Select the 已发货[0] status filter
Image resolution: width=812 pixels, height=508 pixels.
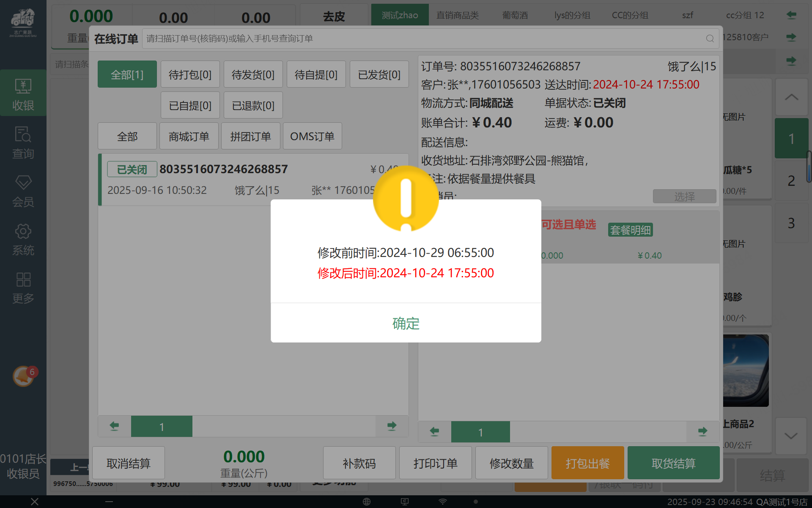pyautogui.click(x=379, y=75)
